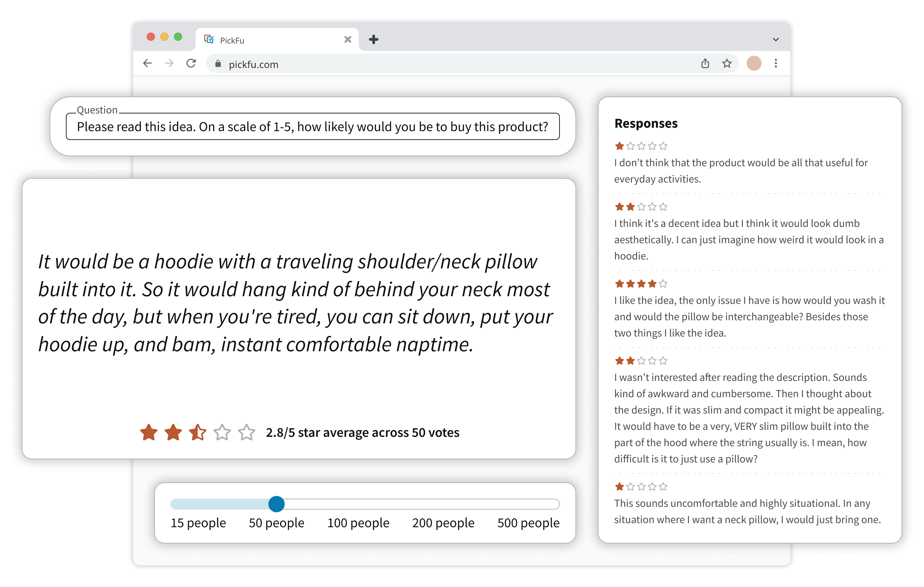Image resolution: width=924 pixels, height=587 pixels.
Task: Open the user profile avatar
Action: point(754,63)
